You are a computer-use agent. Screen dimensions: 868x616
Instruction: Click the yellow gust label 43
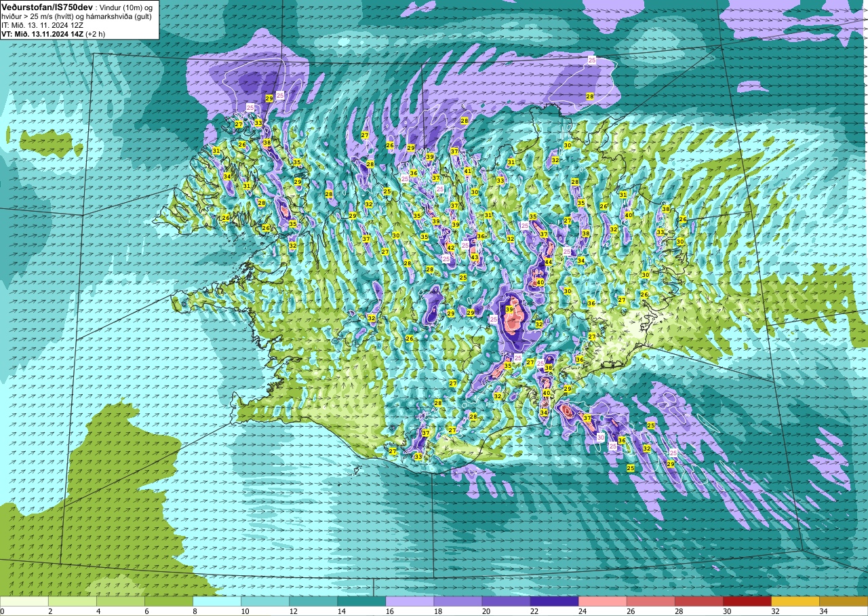tap(475, 258)
